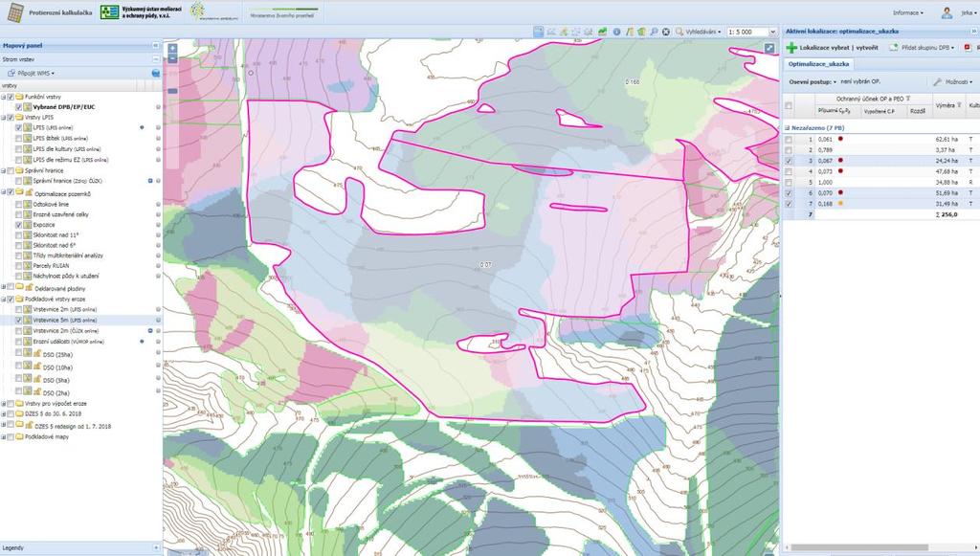Uncheck the Vrstevnice 5m layer checkbox

(18, 320)
